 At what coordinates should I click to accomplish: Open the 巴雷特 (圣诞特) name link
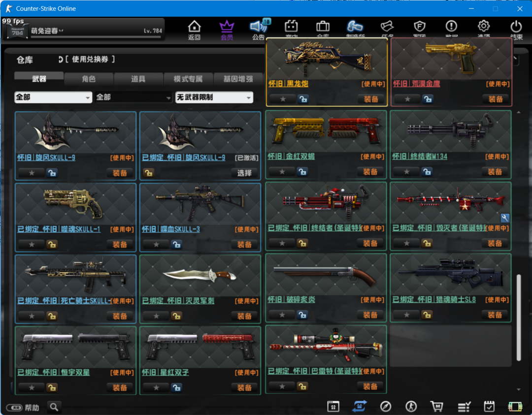click(315, 371)
